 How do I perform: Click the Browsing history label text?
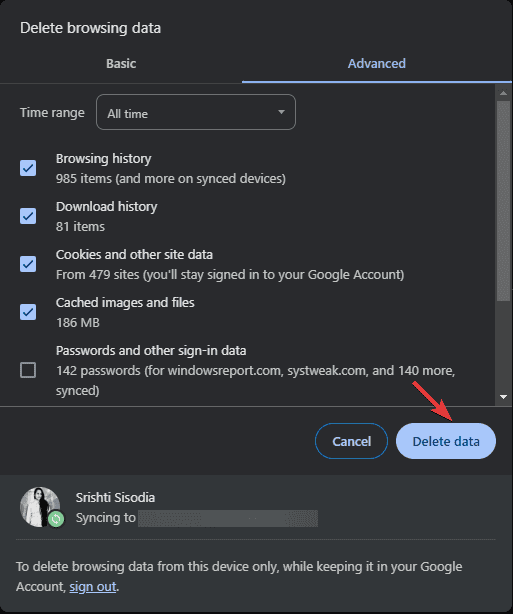103,159
